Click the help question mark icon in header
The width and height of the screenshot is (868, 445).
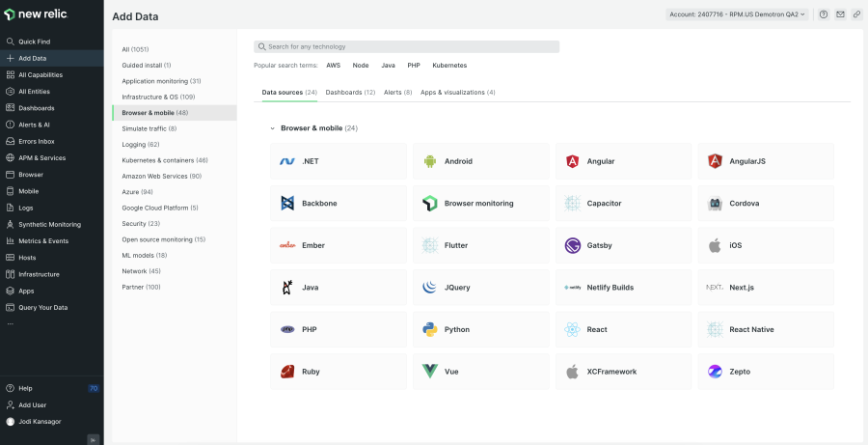pyautogui.click(x=824, y=14)
